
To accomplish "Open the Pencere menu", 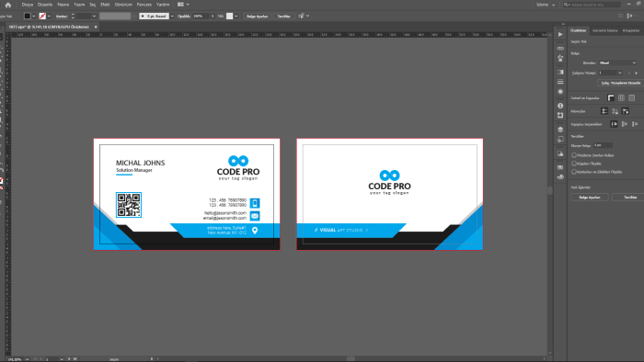I will pyautogui.click(x=144, y=5).
